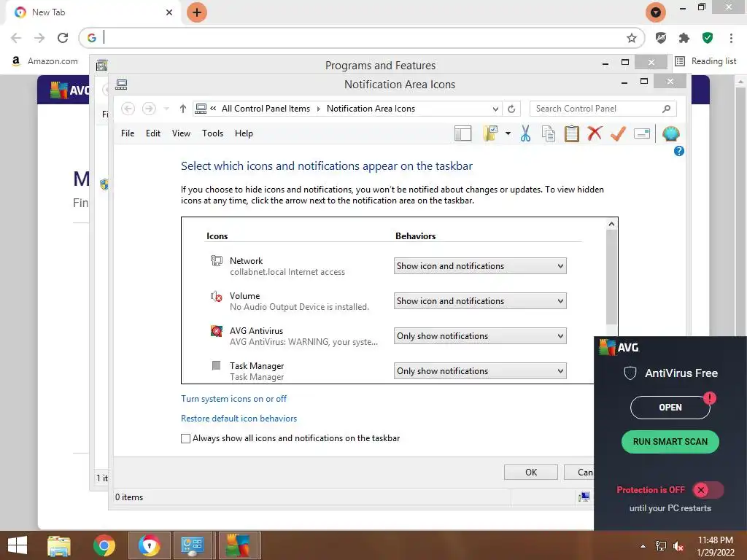
Task: Open the Amazon.com bookmark
Action: pos(44,61)
